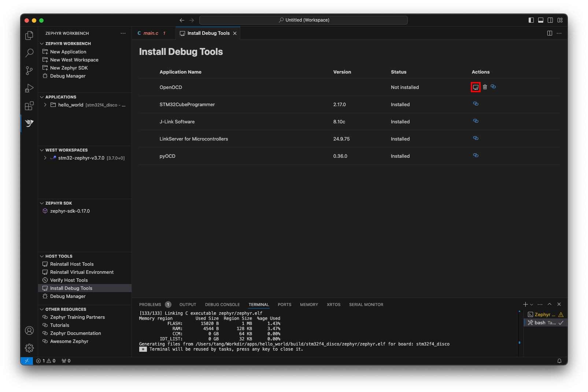Viewport: 588px width, 392px height.
Task: Open the Search icon in activity bar
Action: pyautogui.click(x=29, y=53)
